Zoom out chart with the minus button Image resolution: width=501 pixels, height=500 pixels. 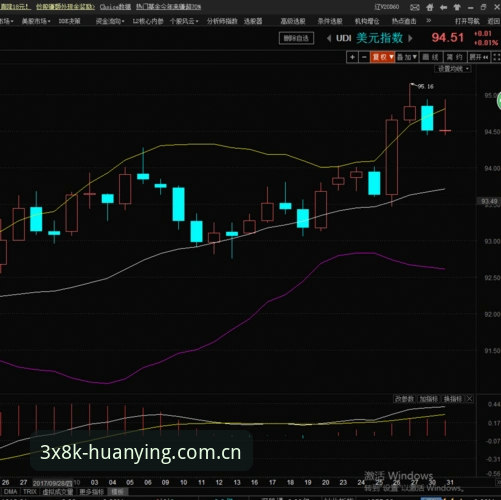[364, 57]
